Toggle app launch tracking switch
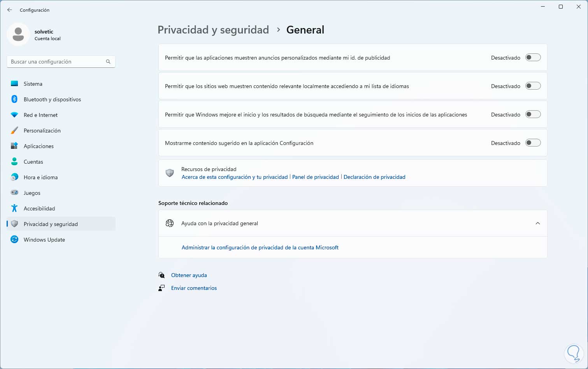 point(533,115)
